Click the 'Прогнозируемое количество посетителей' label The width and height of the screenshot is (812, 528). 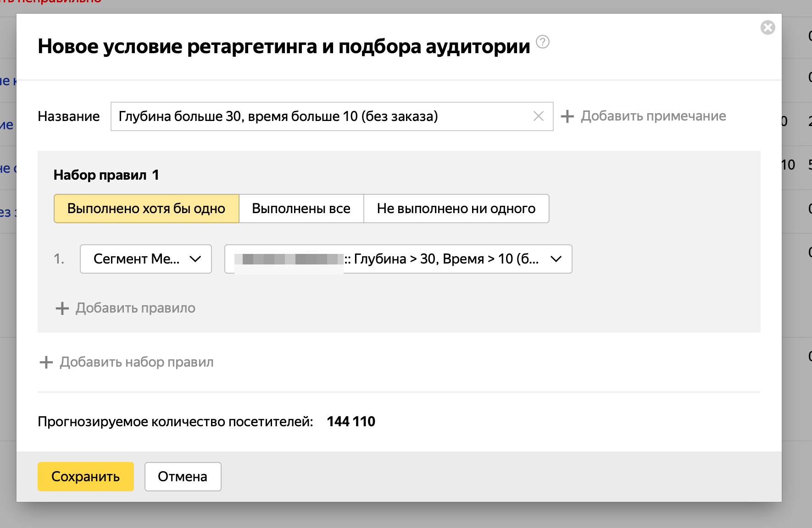click(175, 422)
